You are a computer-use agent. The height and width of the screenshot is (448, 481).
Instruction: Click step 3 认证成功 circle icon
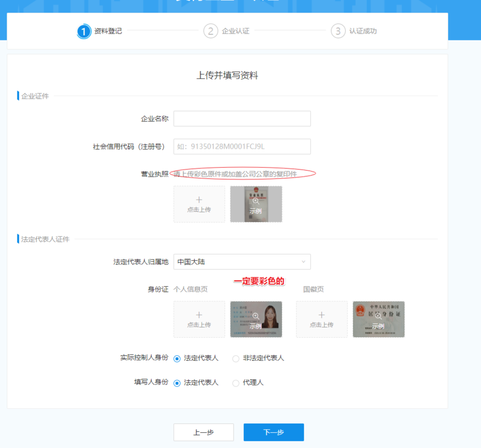[338, 31]
